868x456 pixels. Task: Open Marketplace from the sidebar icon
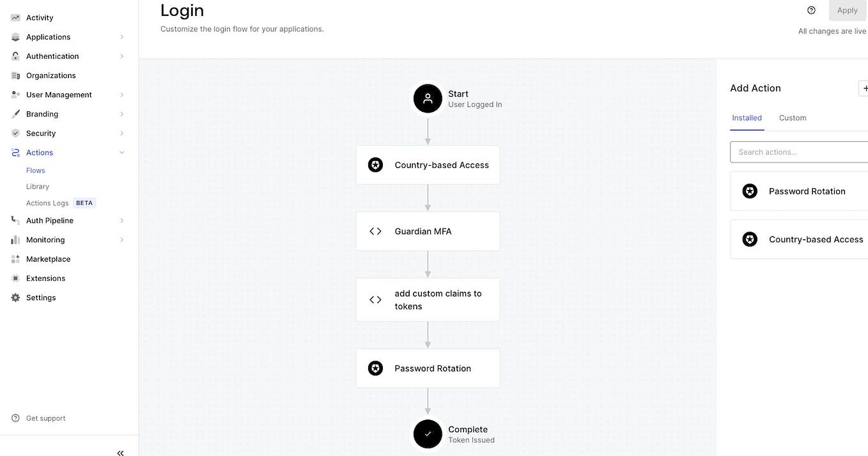(14, 259)
